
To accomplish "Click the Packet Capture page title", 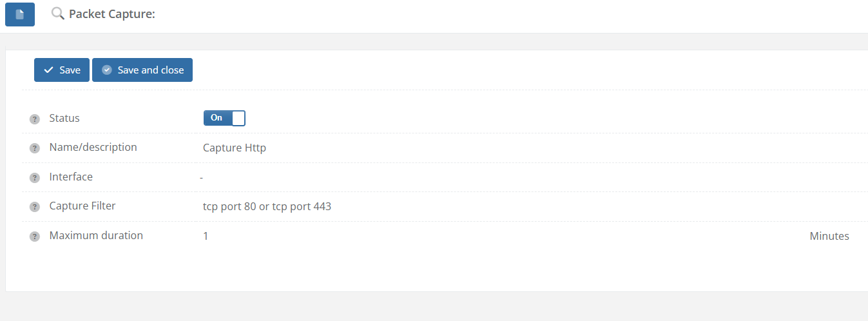I will tap(111, 14).
